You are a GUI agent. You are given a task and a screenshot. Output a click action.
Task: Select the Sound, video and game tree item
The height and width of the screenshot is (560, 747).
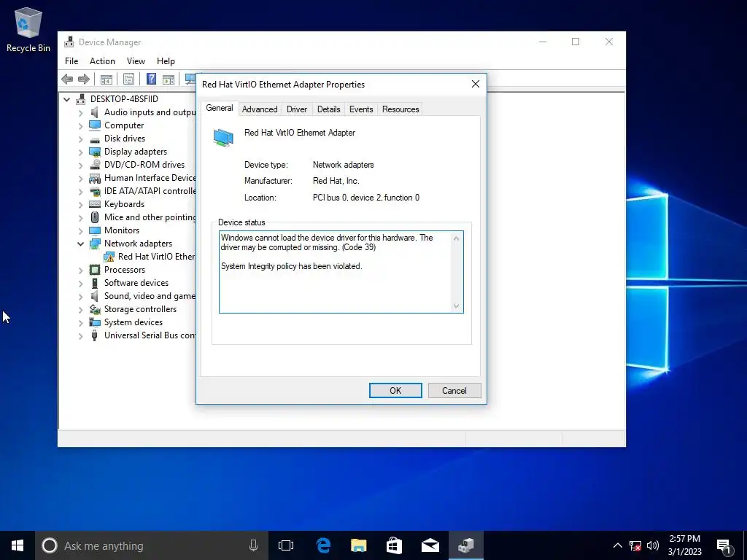150,296
